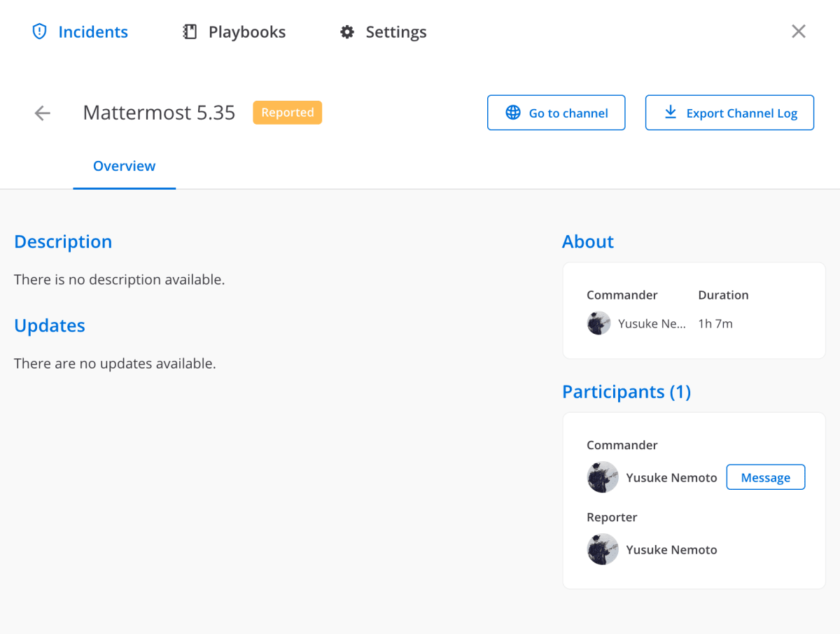This screenshot has height=634, width=840.
Task: Click Yusuke Nemoto name under Reporter
Action: [x=672, y=550]
